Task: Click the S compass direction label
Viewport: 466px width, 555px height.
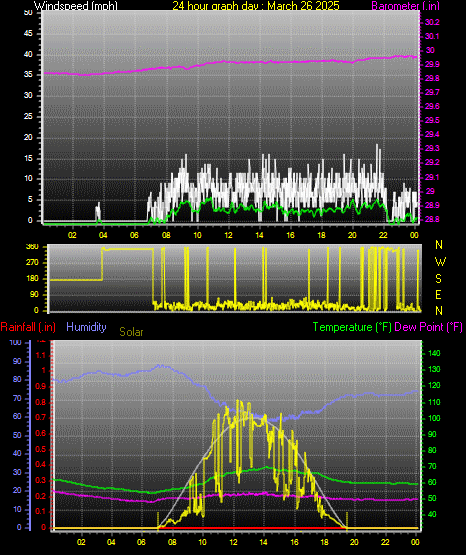Action: tap(439, 279)
